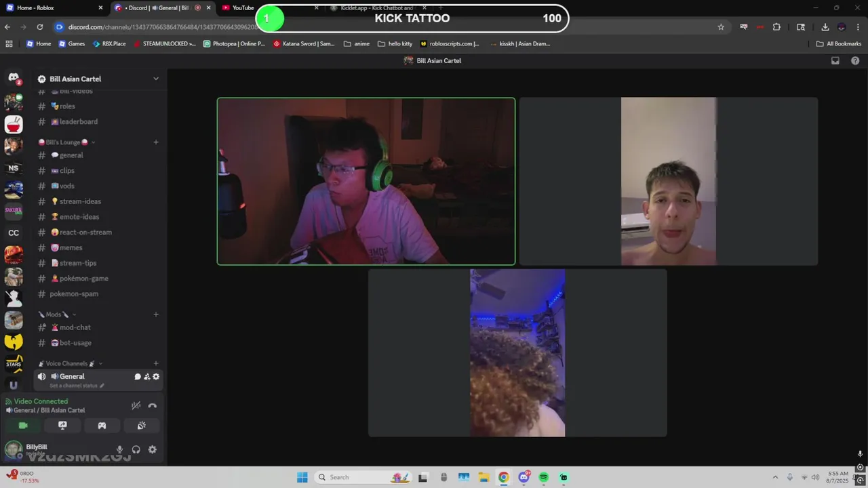Toggle microphone mute
Screen dimensions: 868x488
click(x=119, y=449)
